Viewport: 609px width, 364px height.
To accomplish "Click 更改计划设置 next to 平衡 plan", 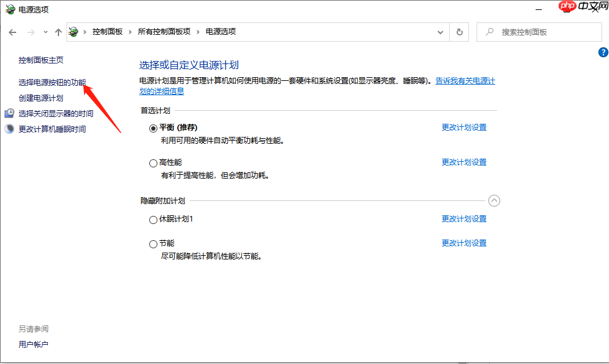I will [x=463, y=127].
